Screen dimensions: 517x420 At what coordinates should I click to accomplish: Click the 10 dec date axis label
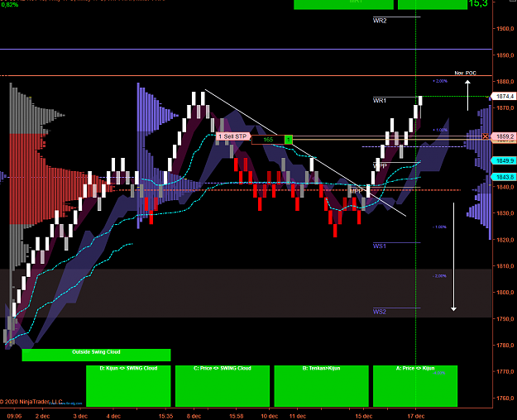(x=270, y=416)
